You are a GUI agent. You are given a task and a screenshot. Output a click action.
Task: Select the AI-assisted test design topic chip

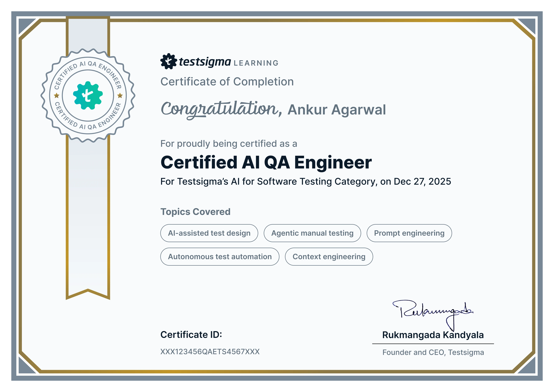click(x=209, y=233)
